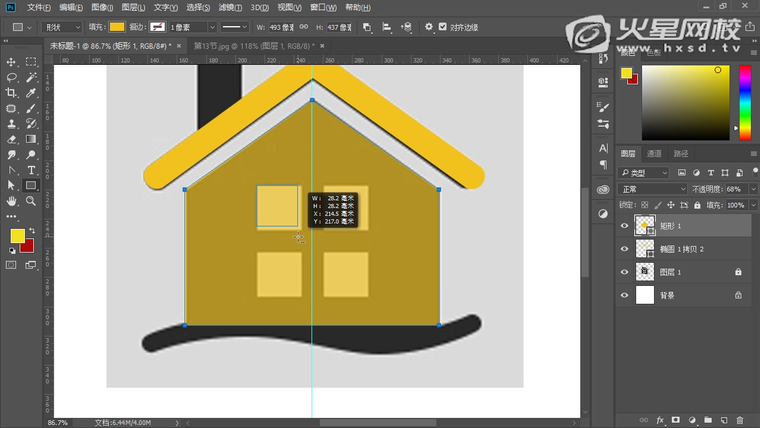Screen dimensions: 760x428
Task: Open the blend mode 正常 dropdown
Action: click(654, 189)
